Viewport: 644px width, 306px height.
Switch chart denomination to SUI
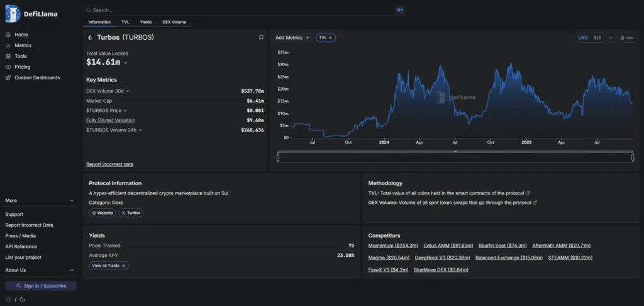597,37
